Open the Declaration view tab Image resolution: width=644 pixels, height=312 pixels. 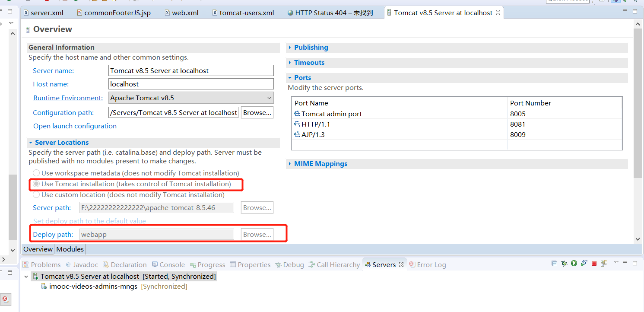pyautogui.click(x=125, y=264)
